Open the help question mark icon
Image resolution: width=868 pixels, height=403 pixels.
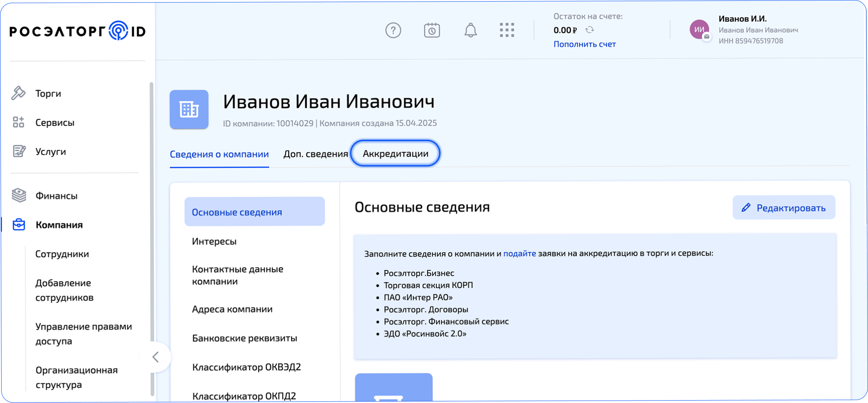click(x=393, y=30)
